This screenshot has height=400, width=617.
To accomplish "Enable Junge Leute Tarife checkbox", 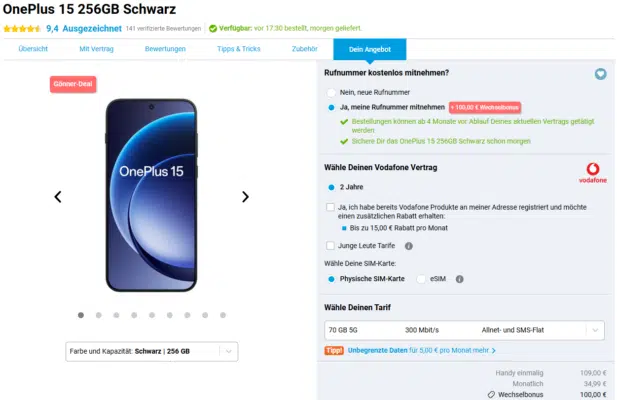I will (331, 245).
